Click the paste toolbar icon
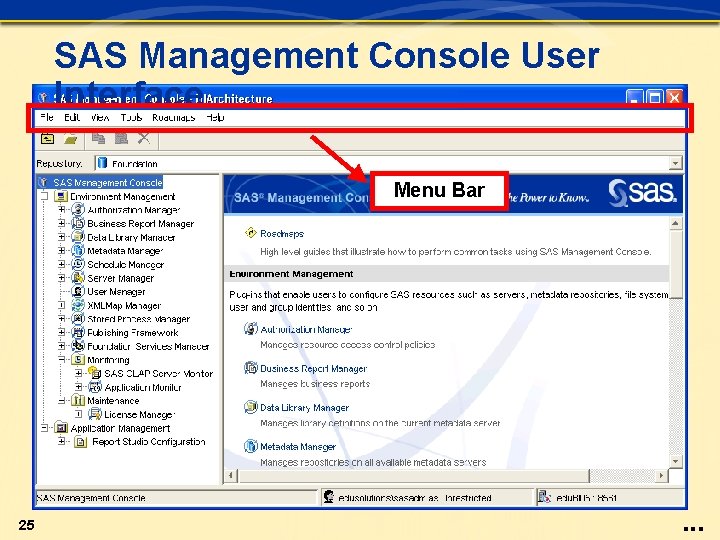This screenshot has height=540, width=720. click(x=121, y=138)
